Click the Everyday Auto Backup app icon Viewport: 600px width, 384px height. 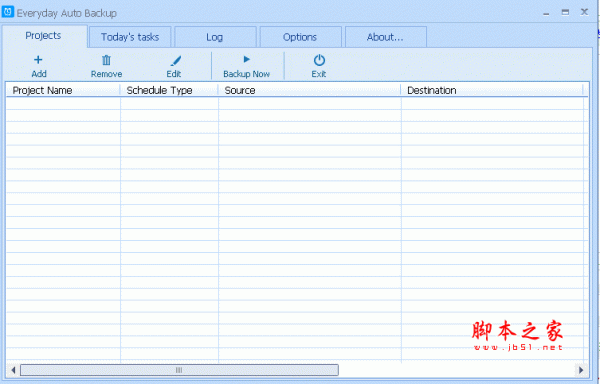(x=8, y=12)
